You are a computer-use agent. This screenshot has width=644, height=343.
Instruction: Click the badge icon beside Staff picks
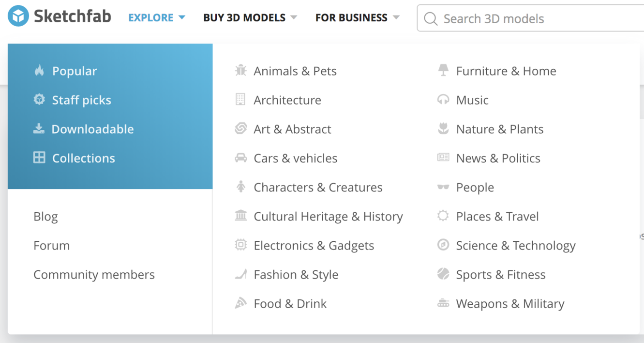39,100
